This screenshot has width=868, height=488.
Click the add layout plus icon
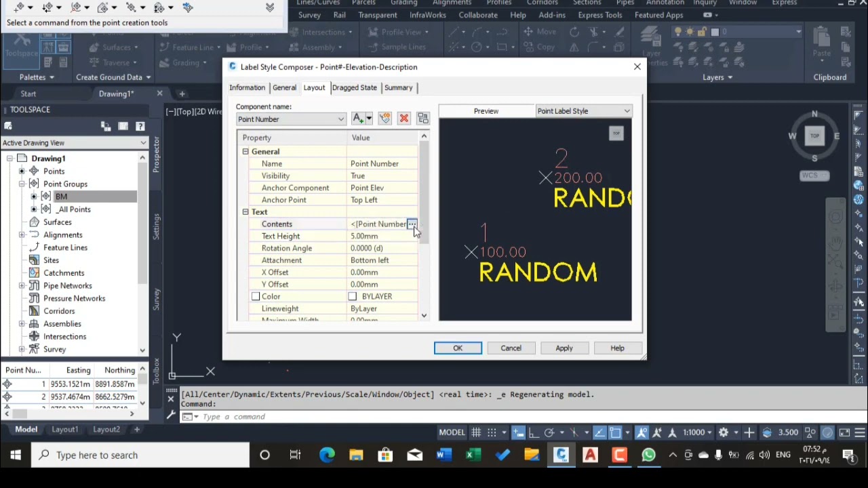click(136, 429)
